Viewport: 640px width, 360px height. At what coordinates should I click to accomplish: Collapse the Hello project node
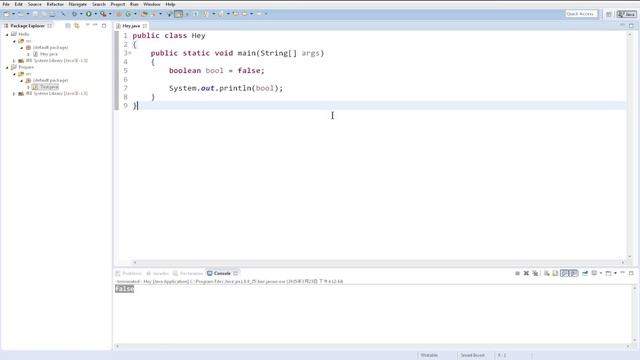(7, 35)
